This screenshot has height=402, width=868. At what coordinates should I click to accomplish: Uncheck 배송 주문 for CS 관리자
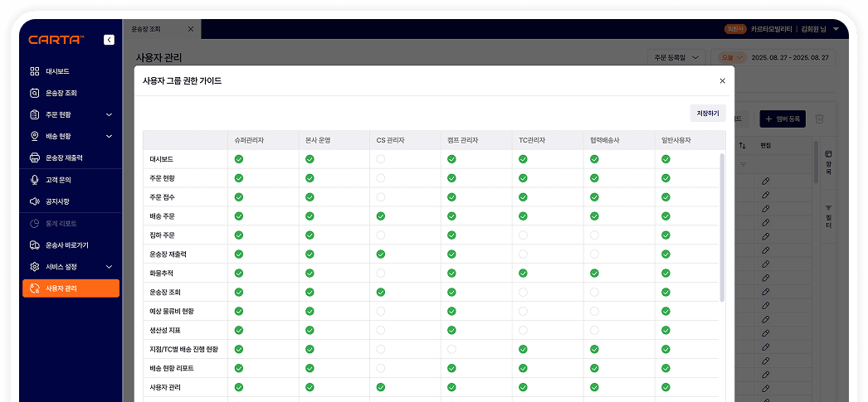(381, 216)
